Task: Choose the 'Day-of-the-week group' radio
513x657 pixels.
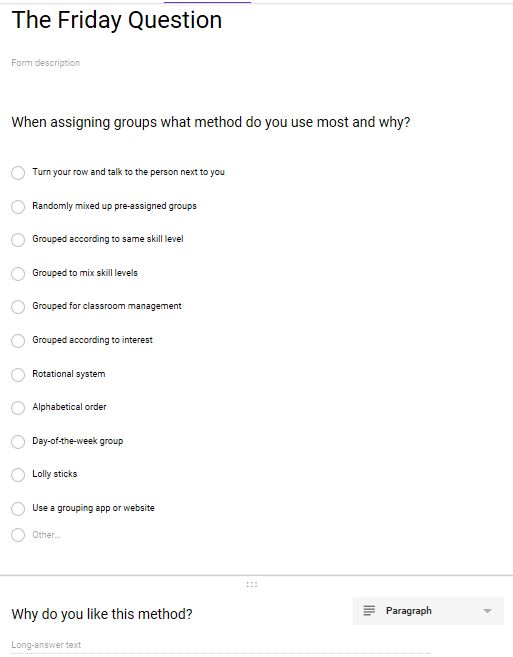Action: point(18,441)
